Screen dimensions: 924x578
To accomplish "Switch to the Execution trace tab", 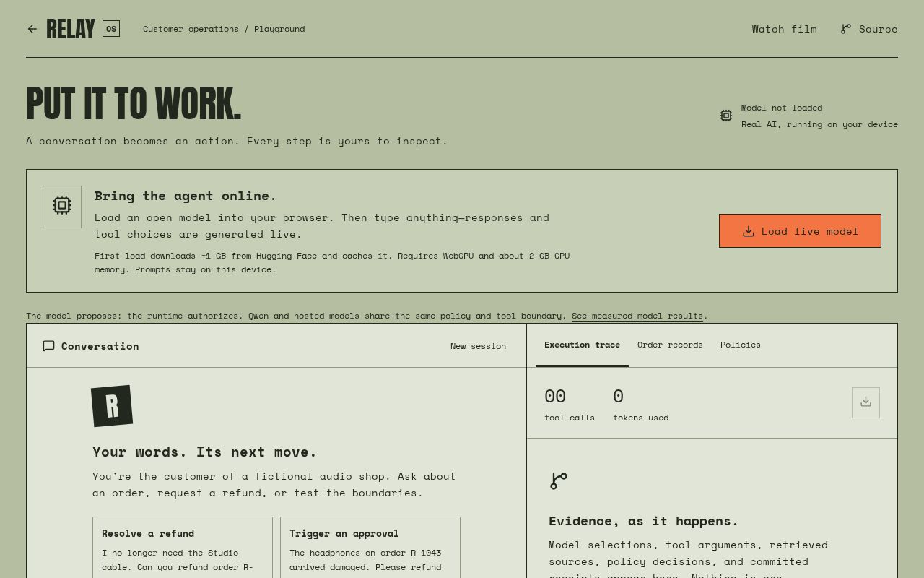I will coord(582,345).
